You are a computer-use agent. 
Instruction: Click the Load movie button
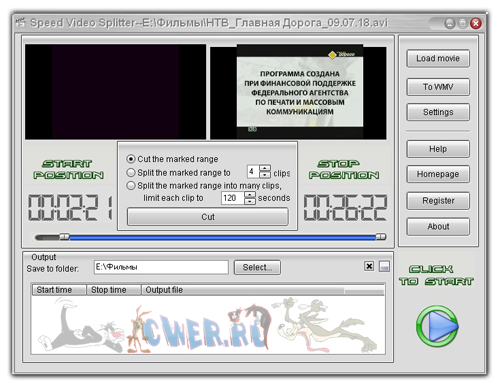[x=438, y=59]
